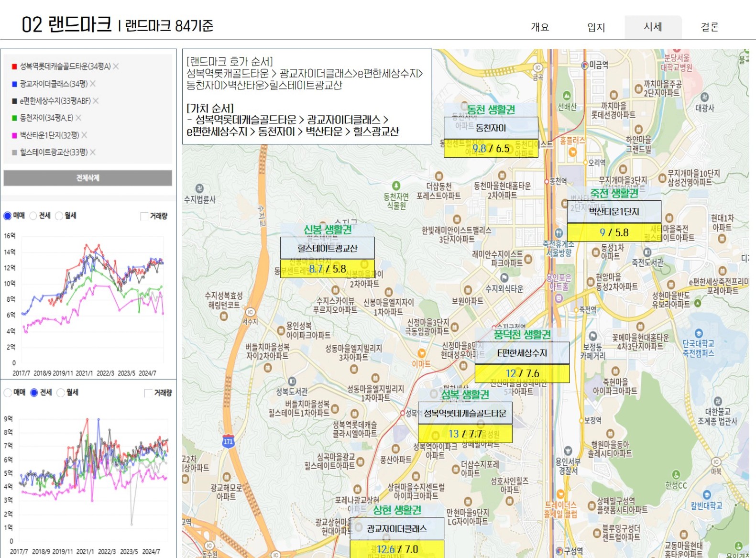756x558 pixels.
Task: Click the 동천자이 label box on map
Action: pos(491,128)
